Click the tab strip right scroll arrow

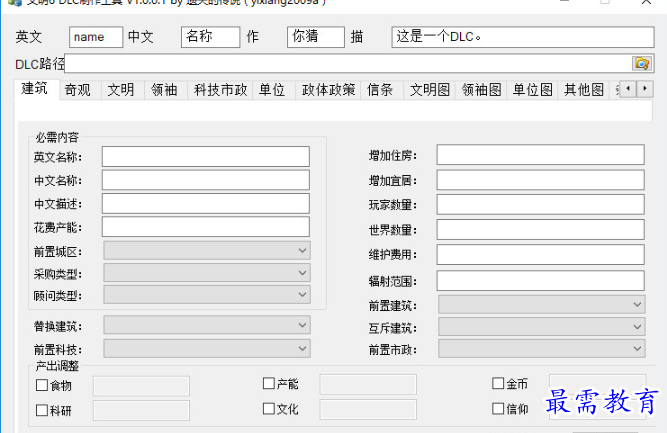click(645, 89)
